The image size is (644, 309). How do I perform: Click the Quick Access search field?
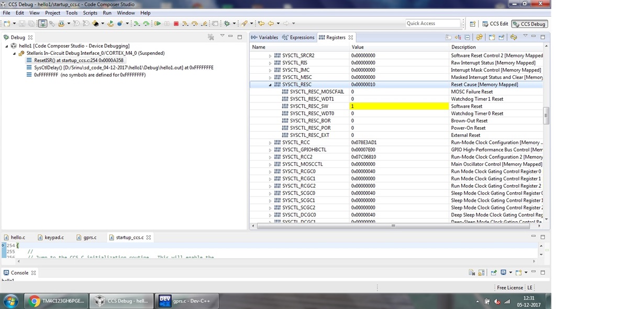tap(433, 24)
